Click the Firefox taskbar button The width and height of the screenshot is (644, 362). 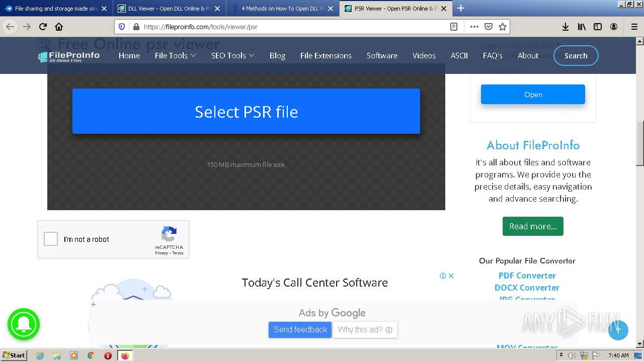[x=125, y=355]
